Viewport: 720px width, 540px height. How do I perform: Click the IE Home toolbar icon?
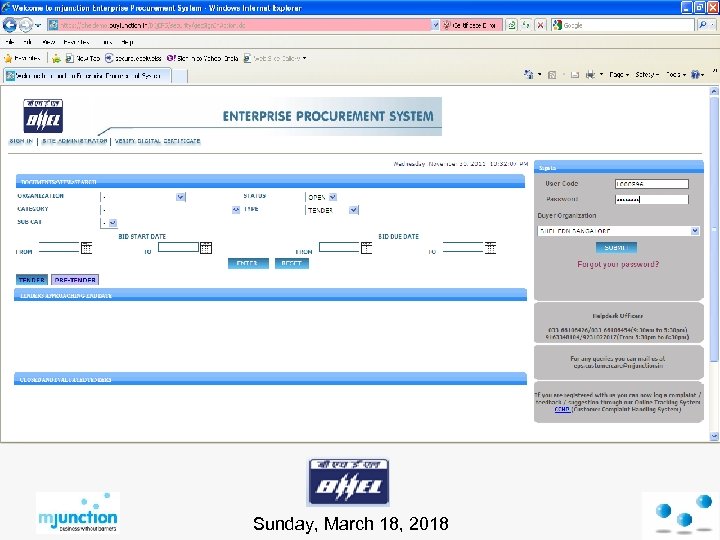click(529, 74)
